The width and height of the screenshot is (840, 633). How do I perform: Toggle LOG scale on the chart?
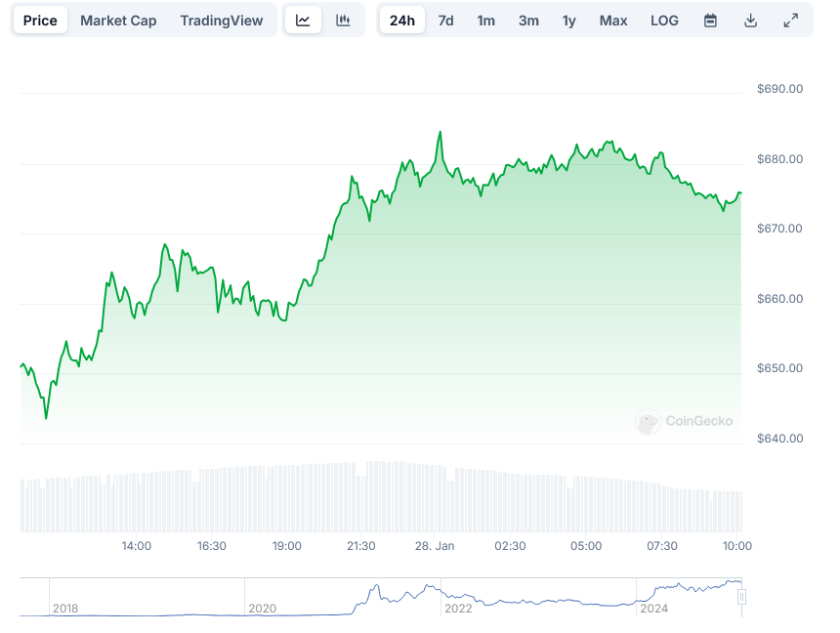tap(664, 21)
